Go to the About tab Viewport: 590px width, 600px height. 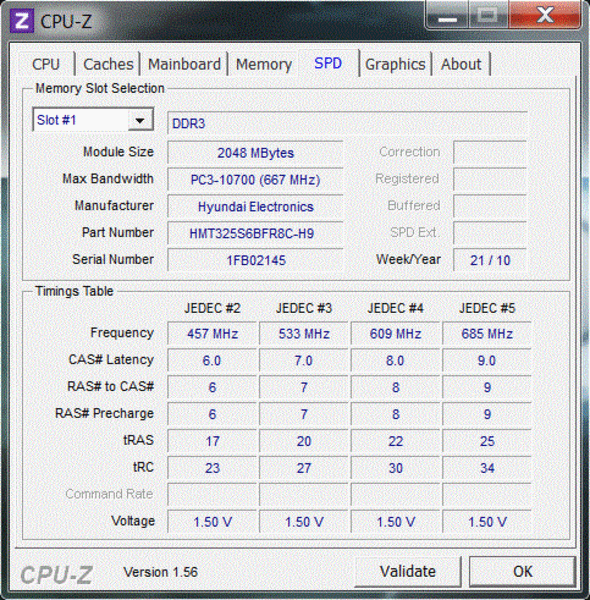click(x=461, y=64)
